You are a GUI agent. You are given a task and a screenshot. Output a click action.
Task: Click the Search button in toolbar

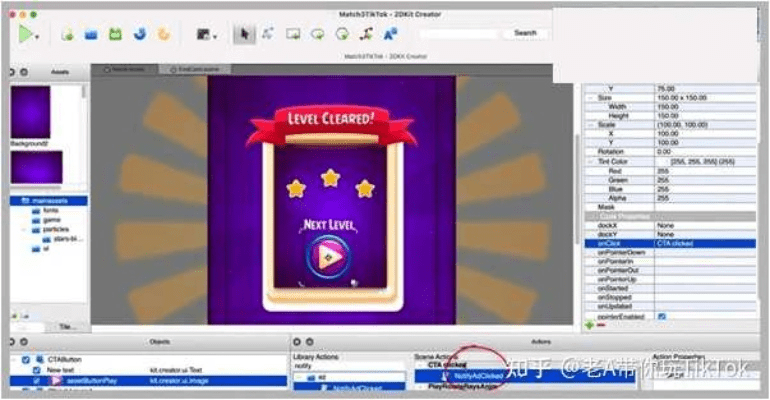click(525, 33)
